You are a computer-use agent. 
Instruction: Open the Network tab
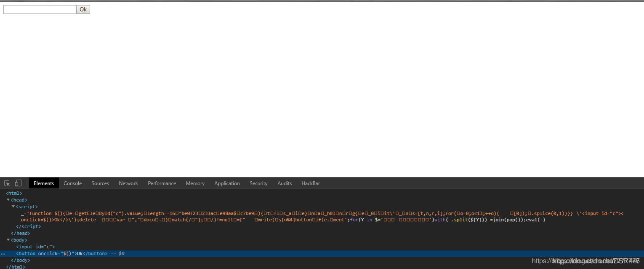point(128,183)
